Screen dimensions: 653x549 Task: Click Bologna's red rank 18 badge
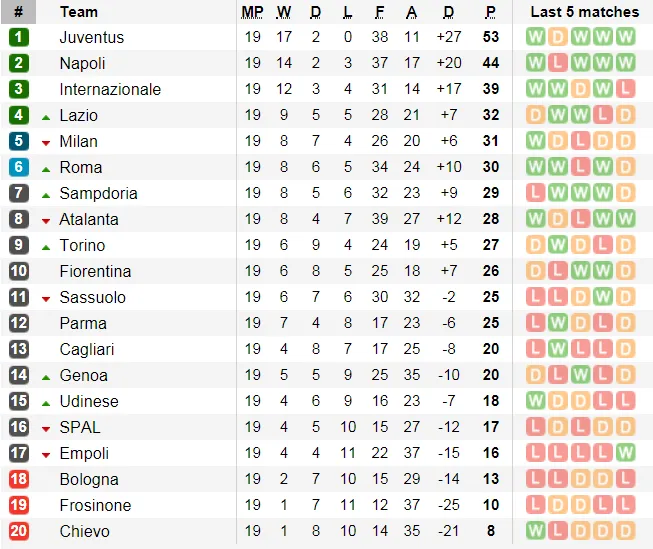(18, 479)
